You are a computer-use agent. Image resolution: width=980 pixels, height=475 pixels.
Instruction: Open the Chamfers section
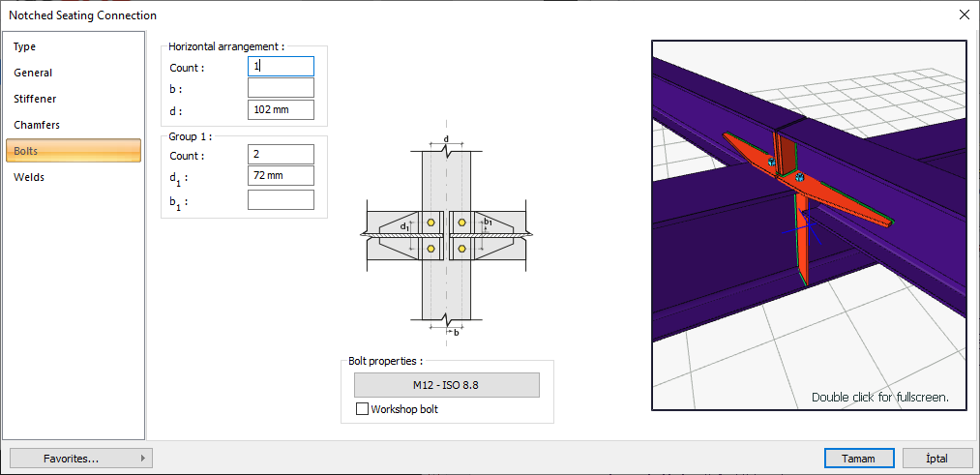click(37, 125)
